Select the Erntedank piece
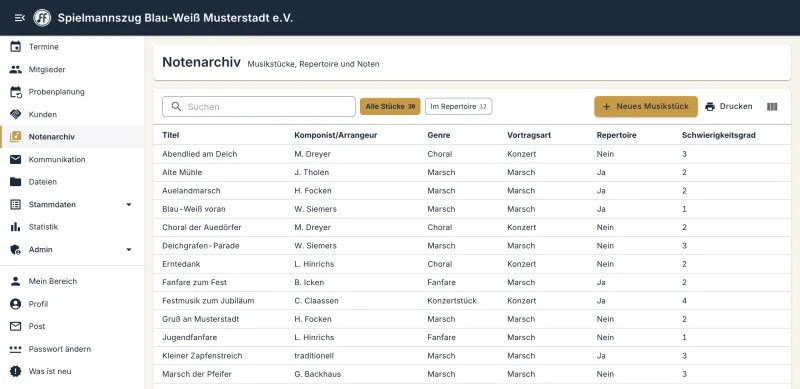800x389 pixels. click(472, 264)
